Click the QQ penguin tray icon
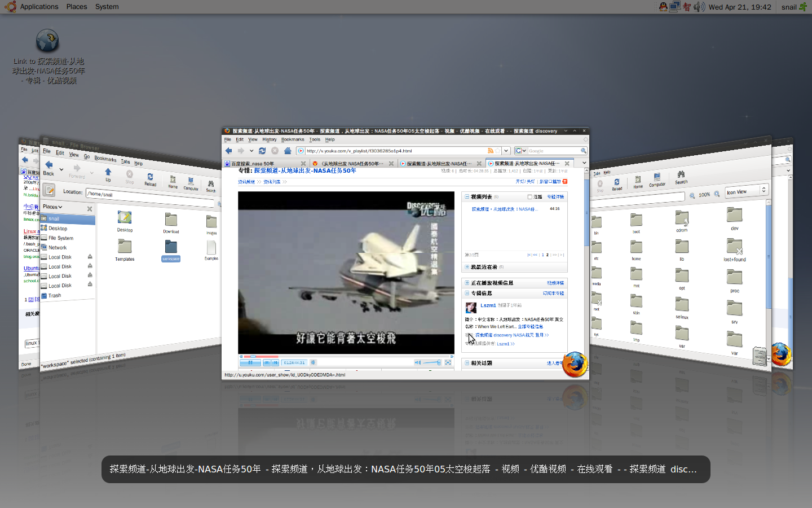The height and width of the screenshot is (508, 812). 663,7
